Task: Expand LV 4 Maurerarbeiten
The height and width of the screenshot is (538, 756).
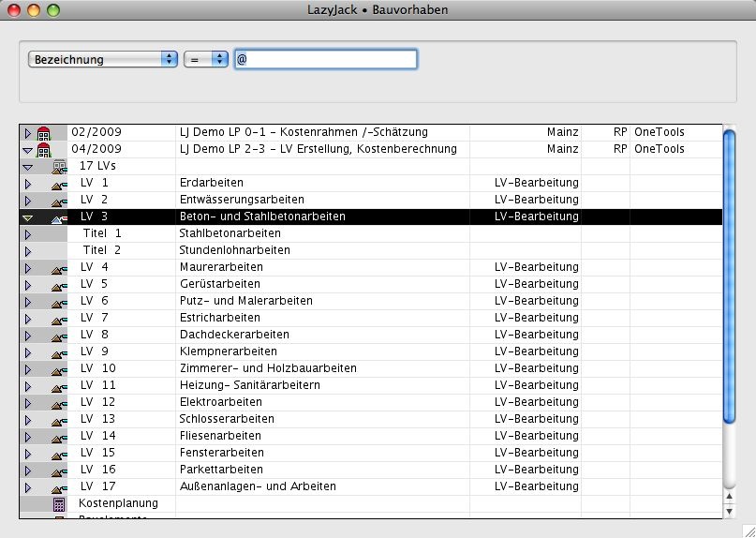Action: pos(27,268)
